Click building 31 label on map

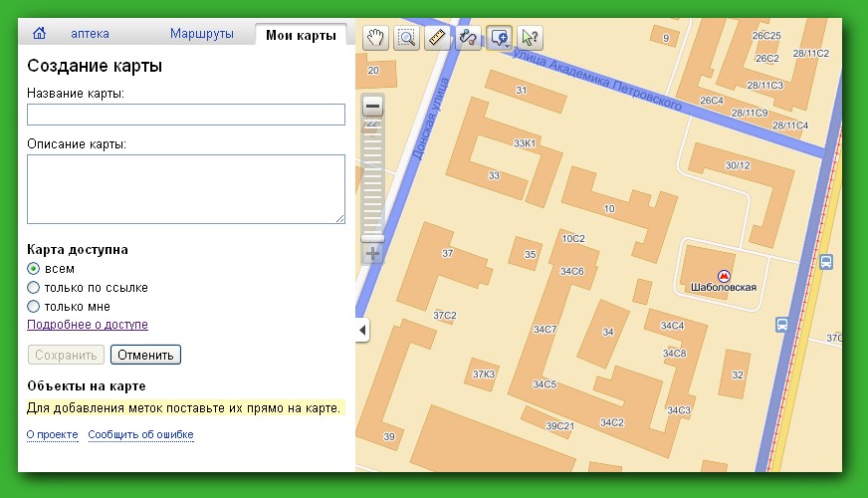(x=522, y=90)
